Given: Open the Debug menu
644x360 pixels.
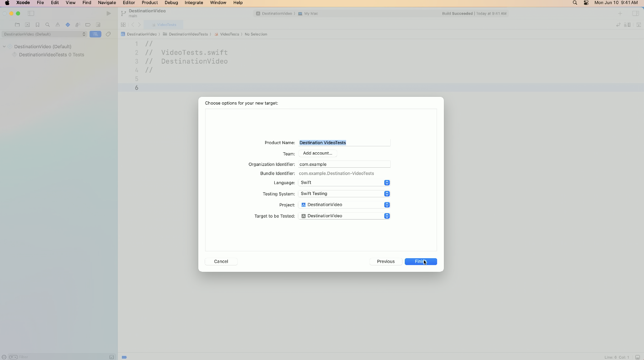Looking at the screenshot, I should (171, 3).
